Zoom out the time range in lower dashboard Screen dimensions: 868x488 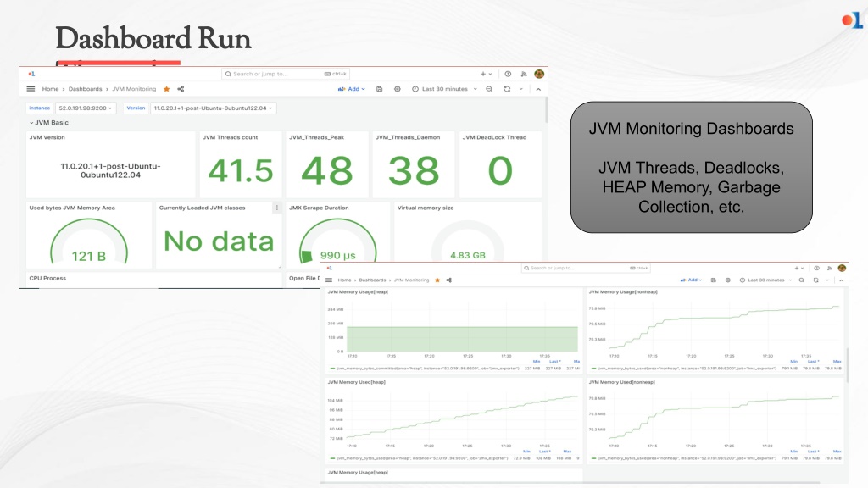click(802, 280)
